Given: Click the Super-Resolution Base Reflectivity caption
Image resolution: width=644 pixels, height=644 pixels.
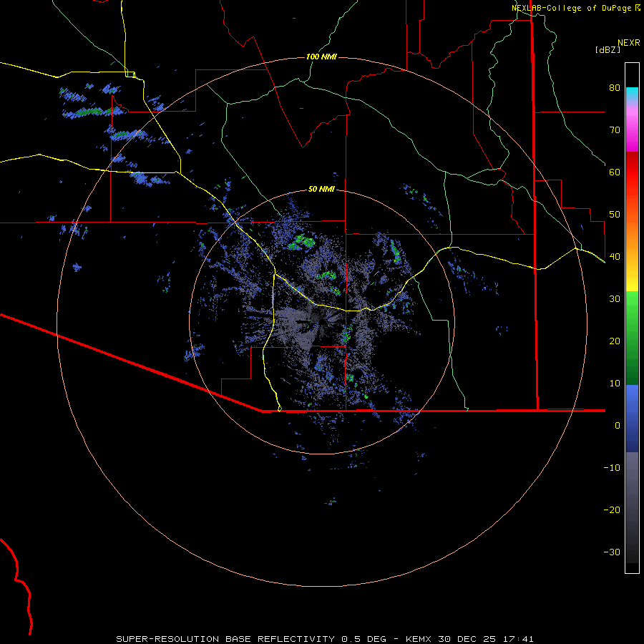Looking at the screenshot, I should (325, 639).
